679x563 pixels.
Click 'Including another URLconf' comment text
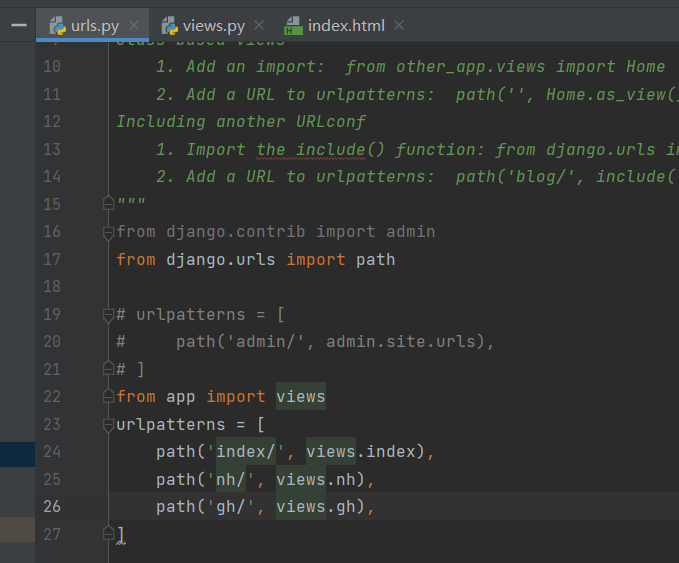point(241,122)
